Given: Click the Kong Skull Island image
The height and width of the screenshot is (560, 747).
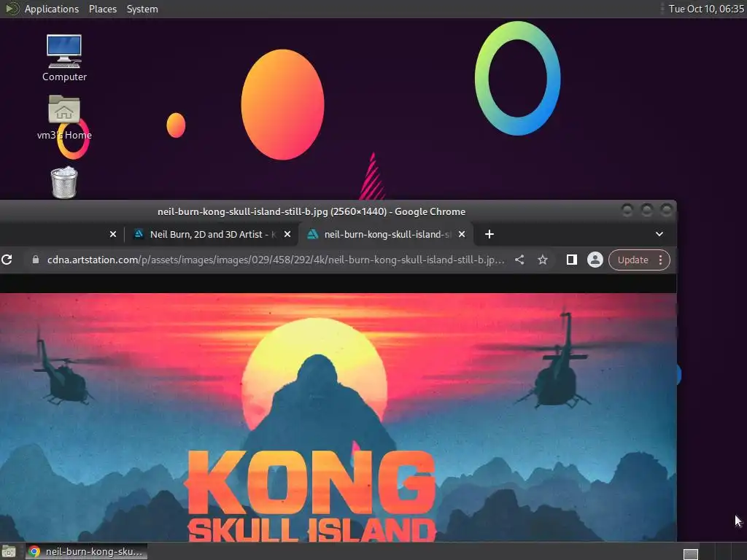Looking at the screenshot, I should 338,418.
